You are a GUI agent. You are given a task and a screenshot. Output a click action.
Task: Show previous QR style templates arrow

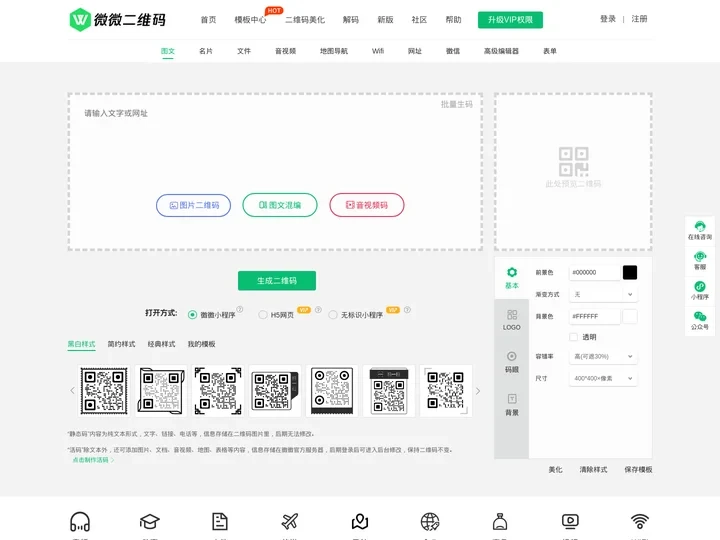point(72,391)
